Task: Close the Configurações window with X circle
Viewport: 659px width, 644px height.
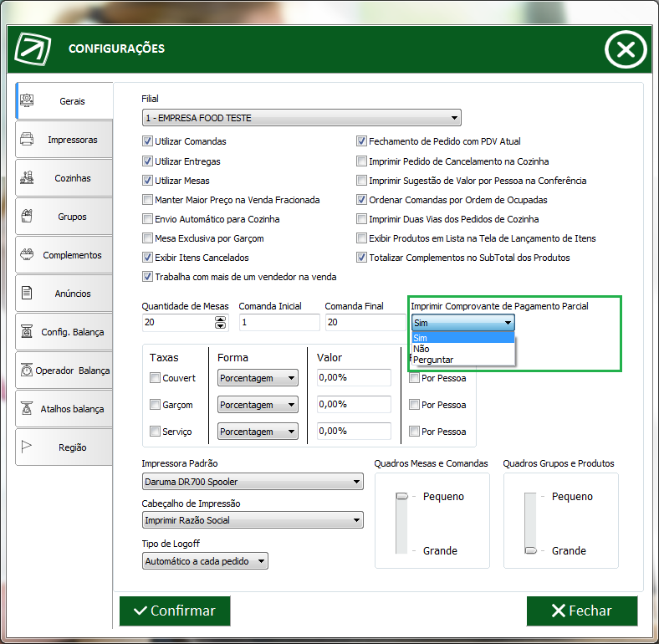Action: click(x=626, y=49)
